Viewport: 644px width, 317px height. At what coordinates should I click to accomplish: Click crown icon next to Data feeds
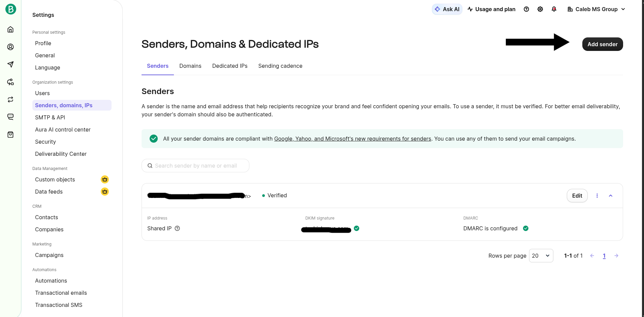coord(105,192)
